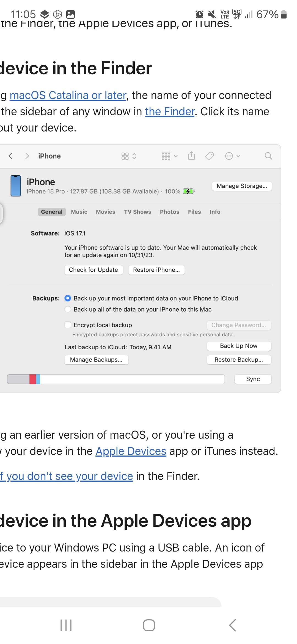Click the blue iPhone device thumbnail

(x=16, y=186)
